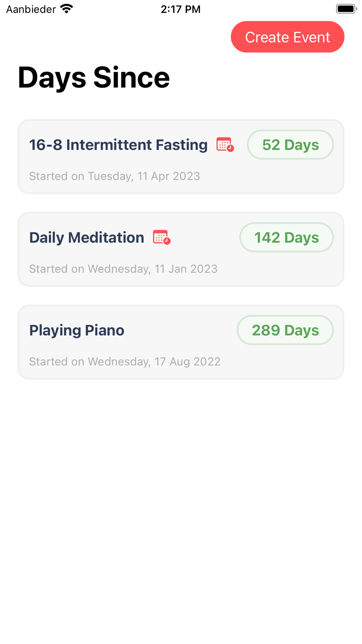Open the Playing Piano event title
The image size is (362, 644).
(x=77, y=330)
